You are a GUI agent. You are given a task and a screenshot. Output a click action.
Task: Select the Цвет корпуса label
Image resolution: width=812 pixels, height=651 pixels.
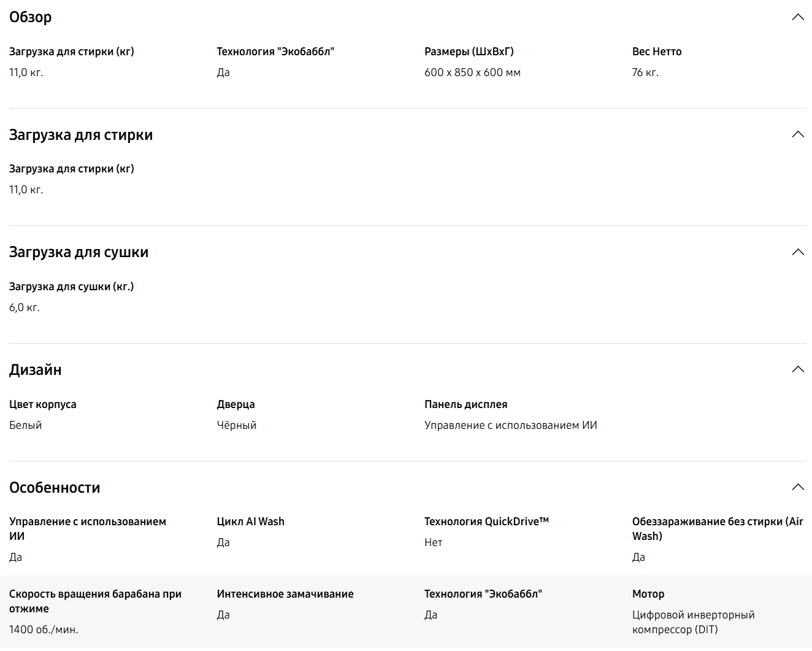(x=43, y=404)
